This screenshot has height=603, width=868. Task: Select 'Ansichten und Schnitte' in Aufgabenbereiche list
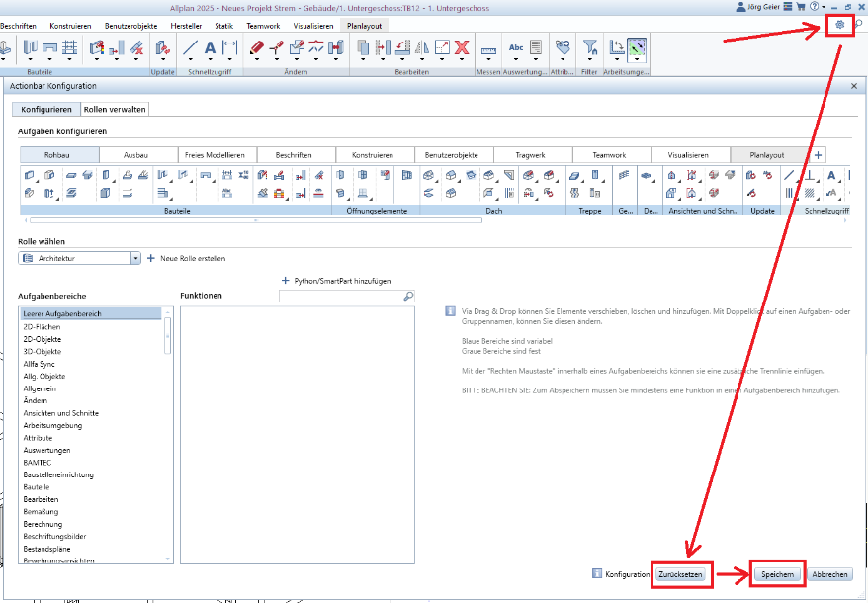[60, 413]
